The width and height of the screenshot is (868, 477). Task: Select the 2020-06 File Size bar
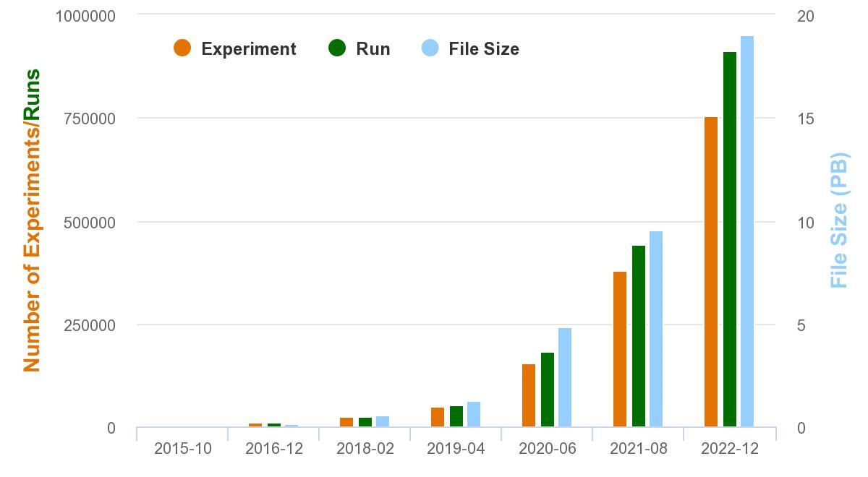565,377
